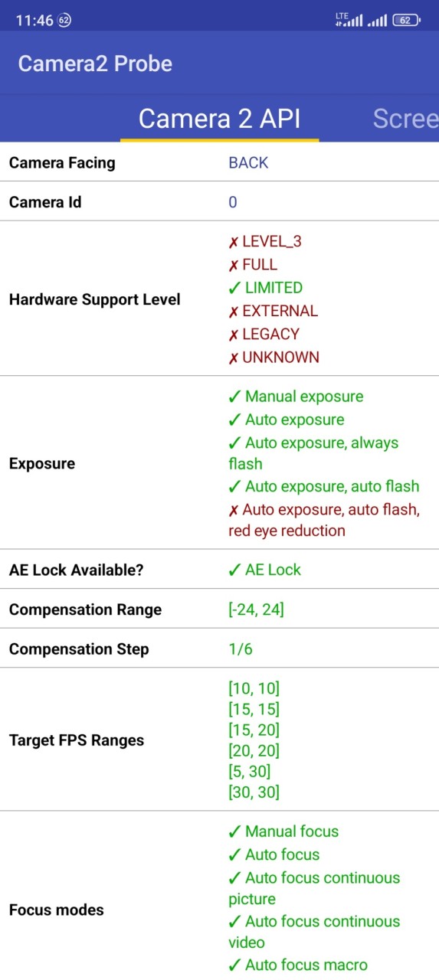The image size is (439, 980).
Task: Select the Camera Facing BACK value
Action: click(248, 162)
